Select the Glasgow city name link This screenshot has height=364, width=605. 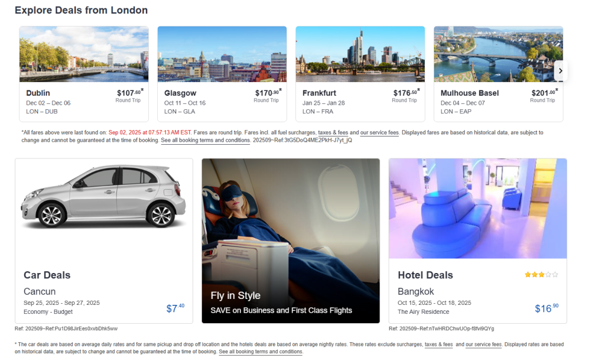[x=180, y=93]
